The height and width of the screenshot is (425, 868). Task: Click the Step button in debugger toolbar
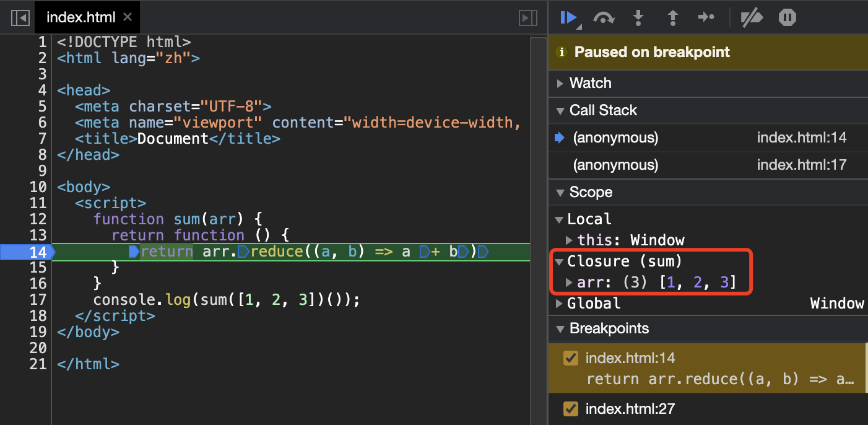pyautogui.click(x=706, y=17)
